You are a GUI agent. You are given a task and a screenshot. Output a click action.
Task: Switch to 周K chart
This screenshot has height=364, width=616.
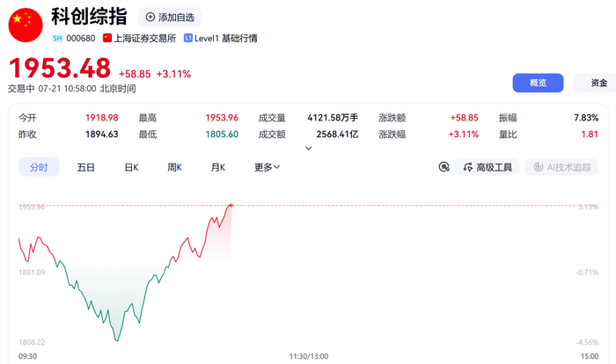(174, 168)
